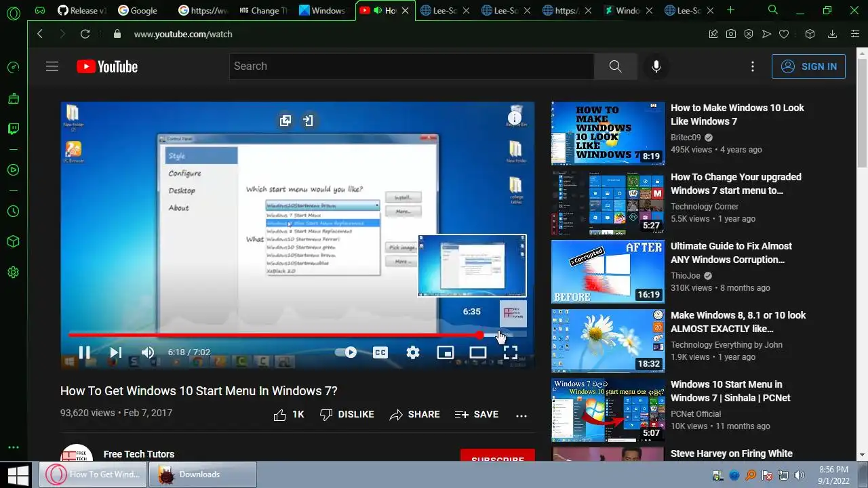Toggle theater mode
The height and width of the screenshot is (488, 868).
(478, 352)
